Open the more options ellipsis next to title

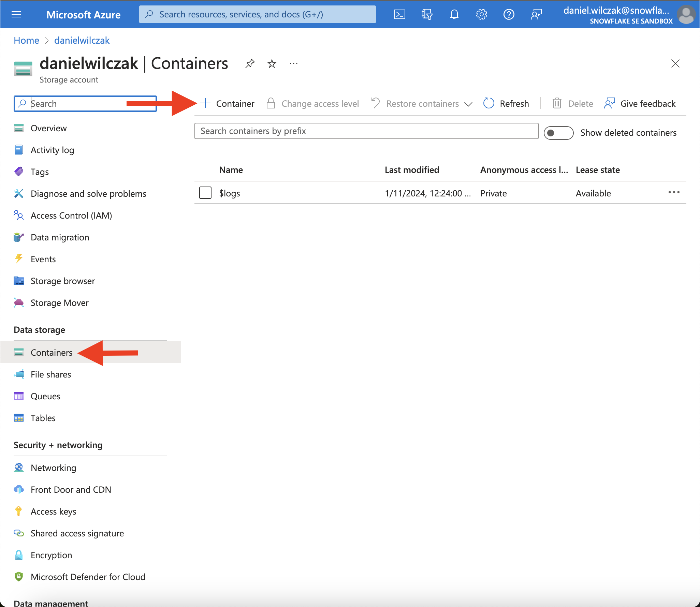(294, 63)
